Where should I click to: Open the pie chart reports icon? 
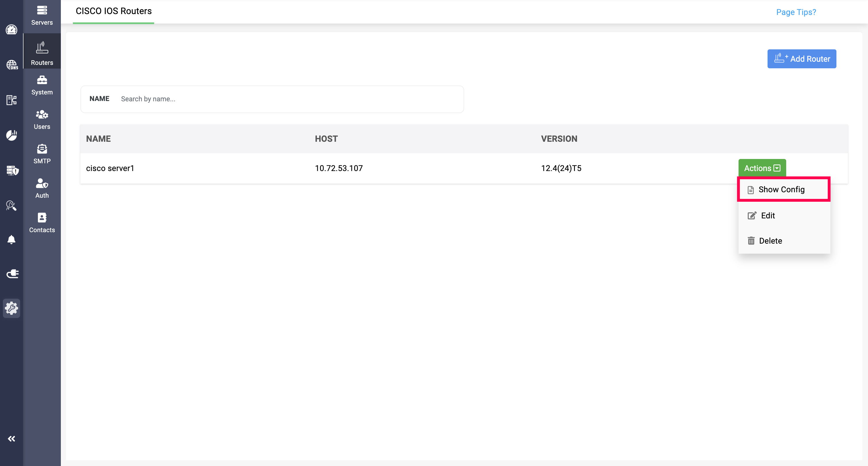[x=11, y=135]
